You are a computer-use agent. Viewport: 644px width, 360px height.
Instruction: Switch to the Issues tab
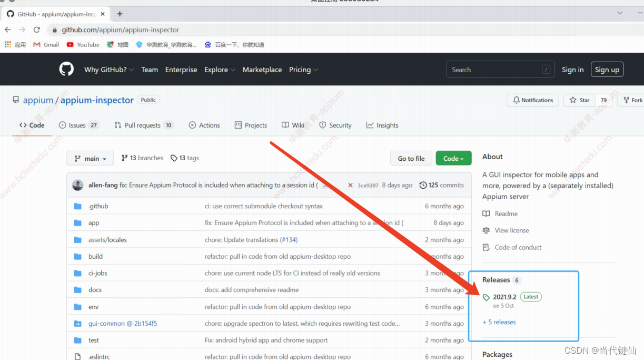[79, 125]
